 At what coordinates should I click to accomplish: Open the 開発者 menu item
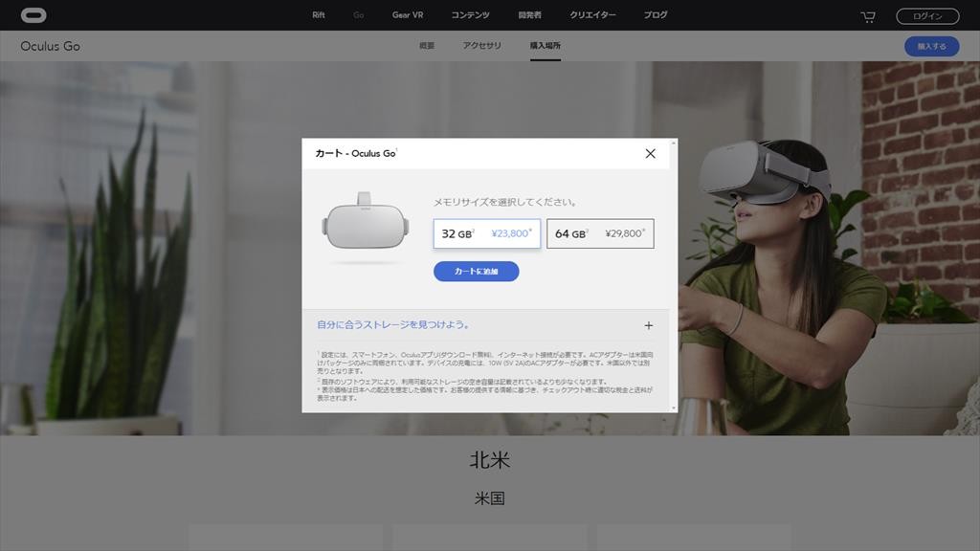[x=530, y=15]
